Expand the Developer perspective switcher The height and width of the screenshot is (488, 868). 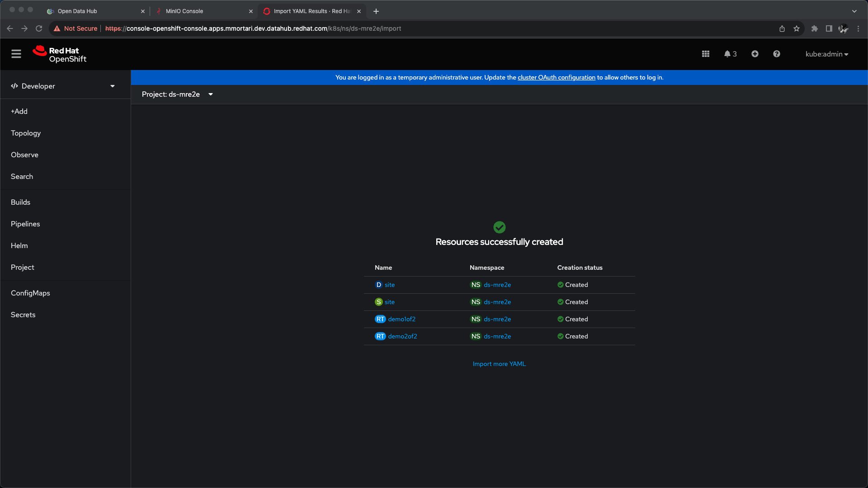63,86
